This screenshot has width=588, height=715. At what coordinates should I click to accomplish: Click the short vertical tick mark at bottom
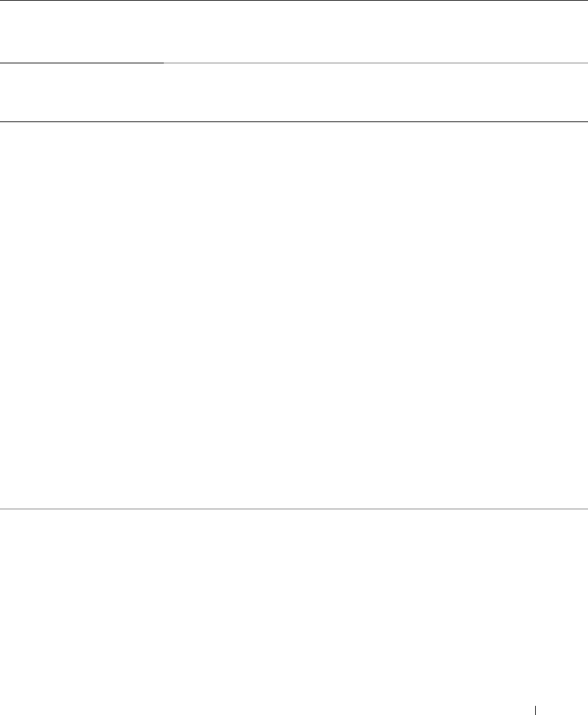click(x=535, y=710)
